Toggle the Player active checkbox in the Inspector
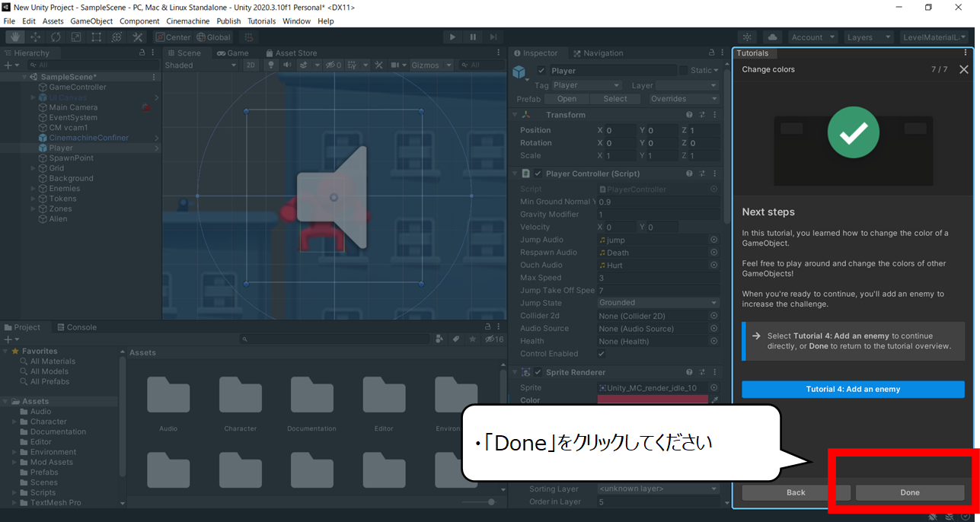The image size is (980, 522). [542, 71]
